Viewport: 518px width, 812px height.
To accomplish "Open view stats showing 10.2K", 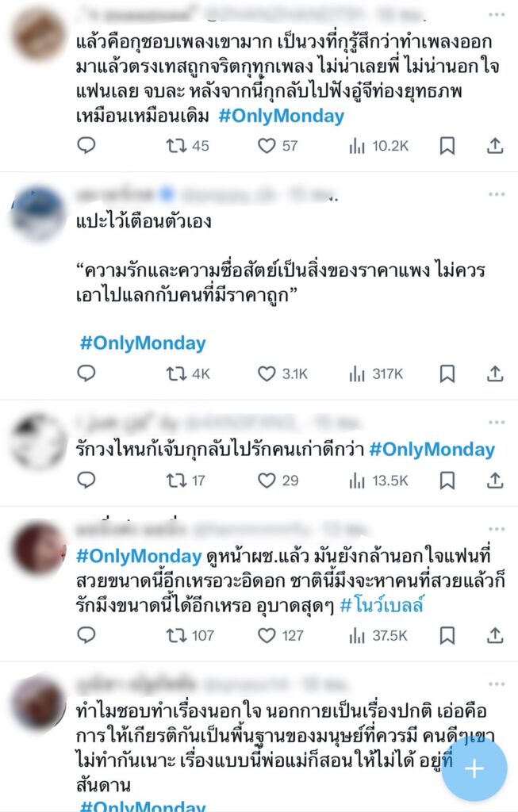I will [378, 146].
